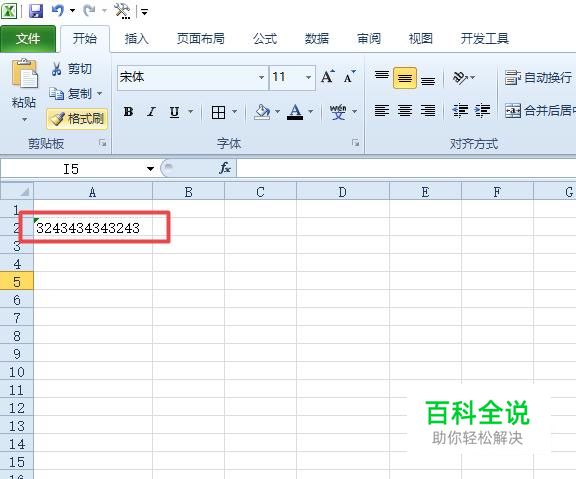
Task: Open the fill color dropdown arrow
Action: pos(277,111)
